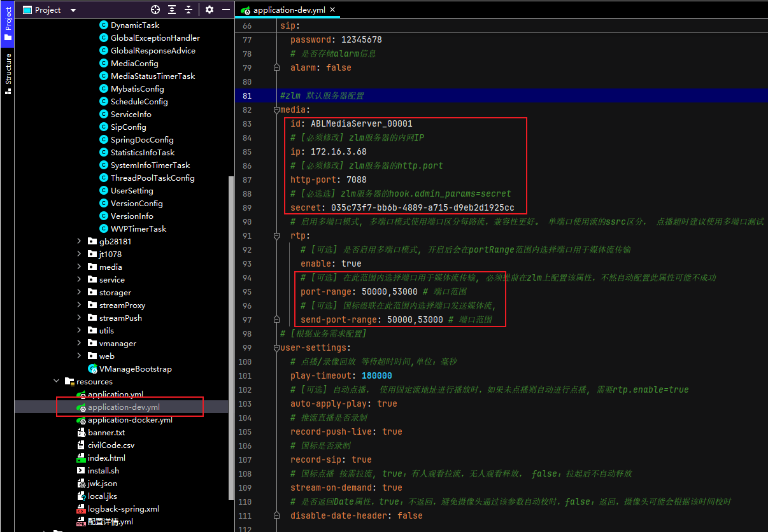Viewport: 768px width, 532px height.
Task: Select SystemInfoTimerTask in the tree
Action: 150,165
